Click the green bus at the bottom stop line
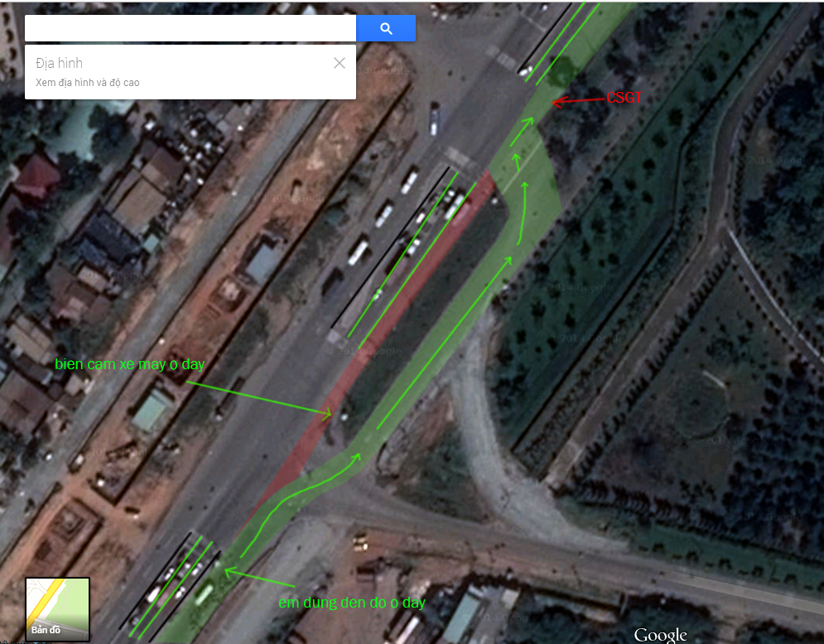The height and width of the screenshot is (644, 824). (204, 594)
